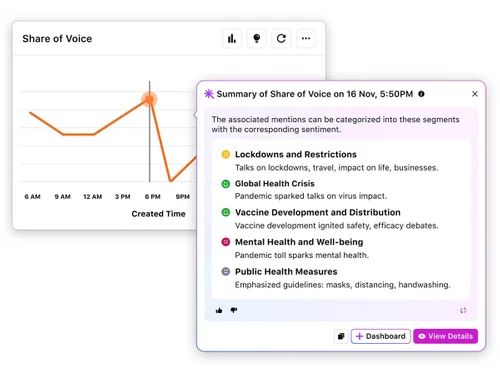Select the Global Health Crisis heading

[275, 184]
